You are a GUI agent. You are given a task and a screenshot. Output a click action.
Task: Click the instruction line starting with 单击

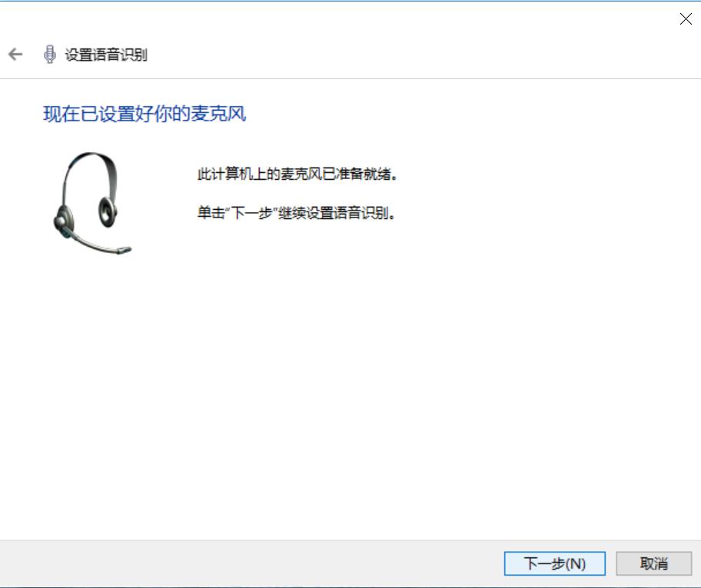pos(297,213)
